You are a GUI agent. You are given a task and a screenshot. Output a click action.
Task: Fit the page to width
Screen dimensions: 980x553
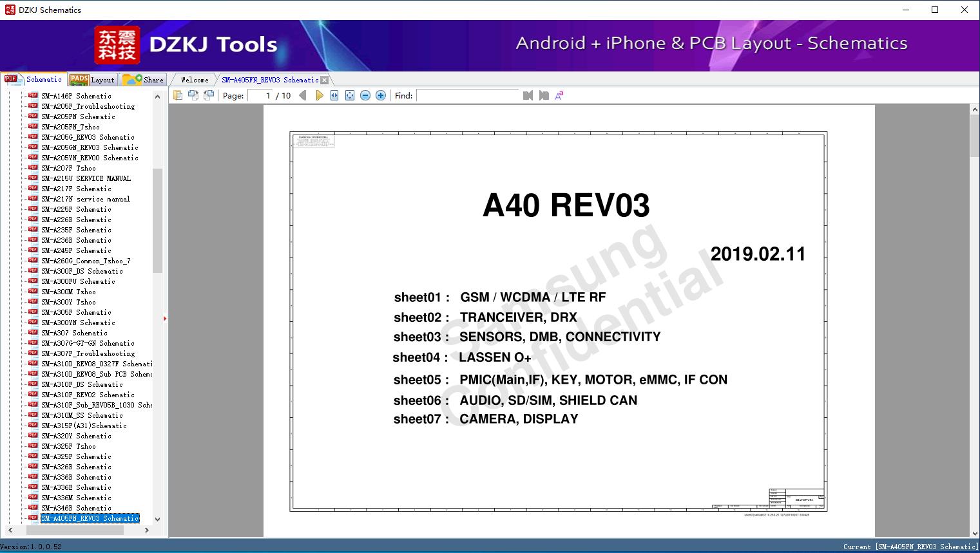tap(334, 95)
